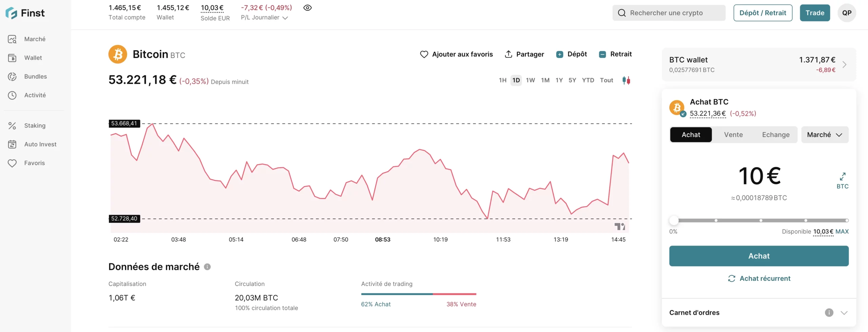Switch amount input to BTC

pos(843,181)
